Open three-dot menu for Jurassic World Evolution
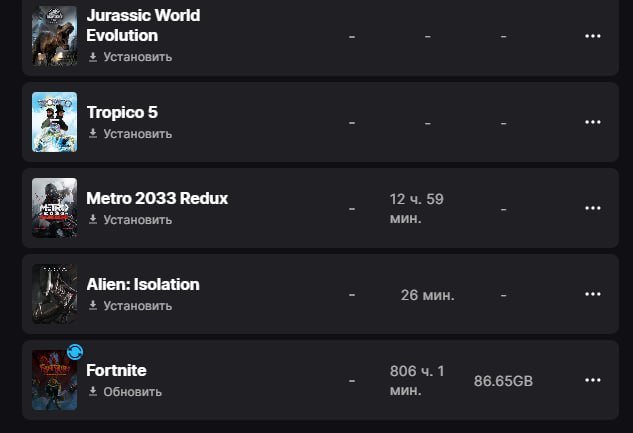This screenshot has width=633, height=433. point(592,36)
